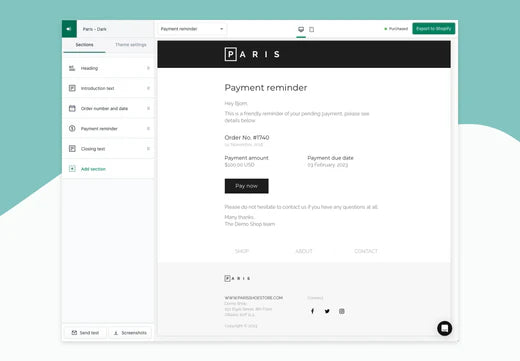Click the Purchased status indicator
The width and height of the screenshot is (520, 361).
(x=396, y=29)
